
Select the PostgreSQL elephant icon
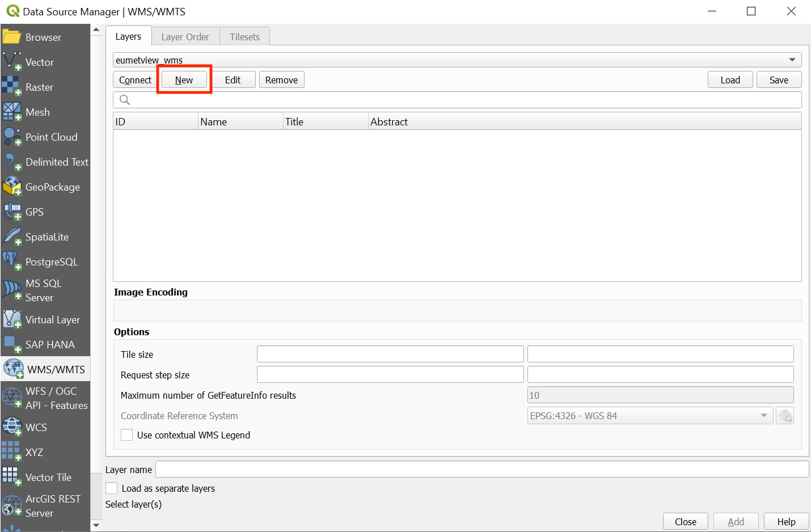click(11, 261)
